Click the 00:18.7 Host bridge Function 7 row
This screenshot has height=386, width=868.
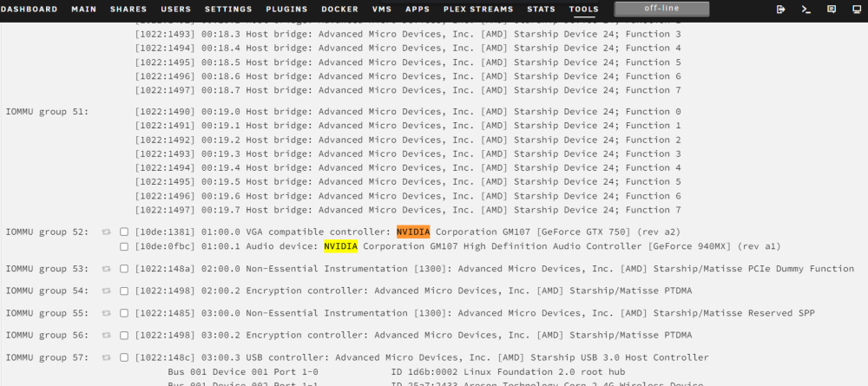(x=408, y=90)
